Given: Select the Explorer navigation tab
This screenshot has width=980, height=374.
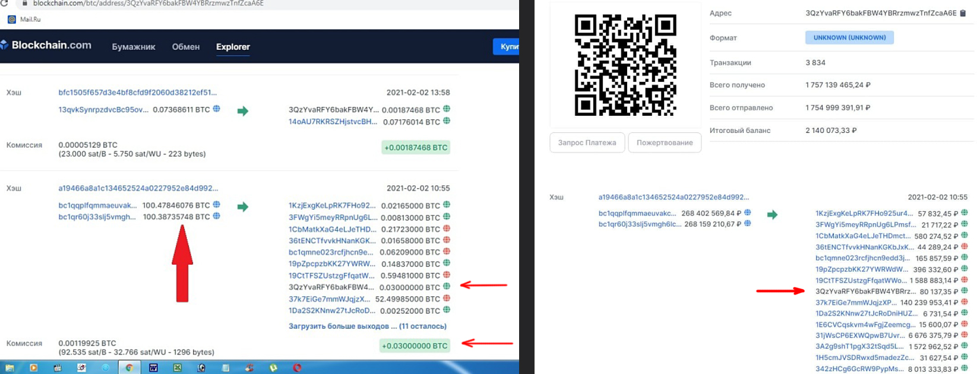Looking at the screenshot, I should (233, 47).
